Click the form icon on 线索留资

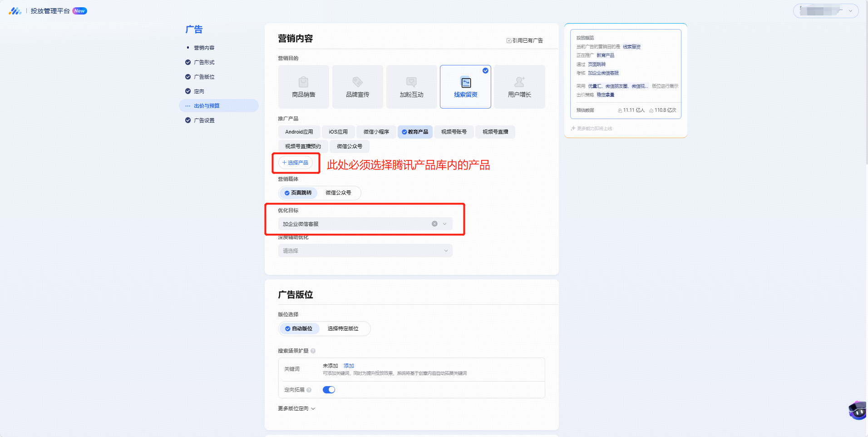466,82
